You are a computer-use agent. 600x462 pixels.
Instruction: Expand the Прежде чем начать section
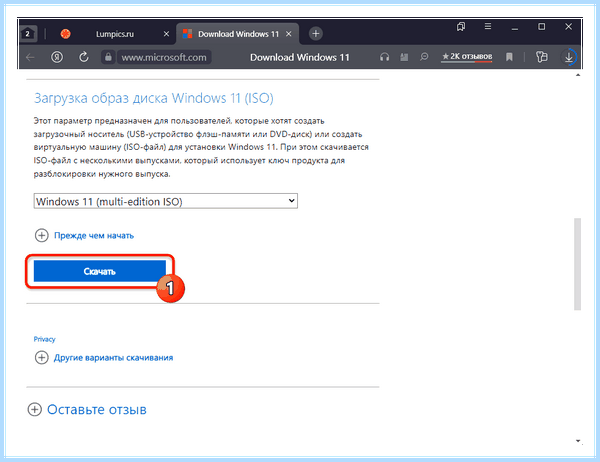(84, 235)
